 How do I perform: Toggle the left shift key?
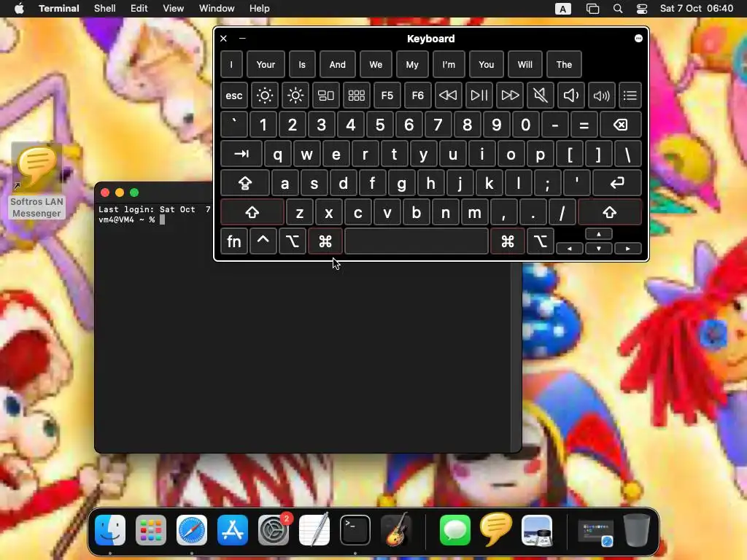252,212
